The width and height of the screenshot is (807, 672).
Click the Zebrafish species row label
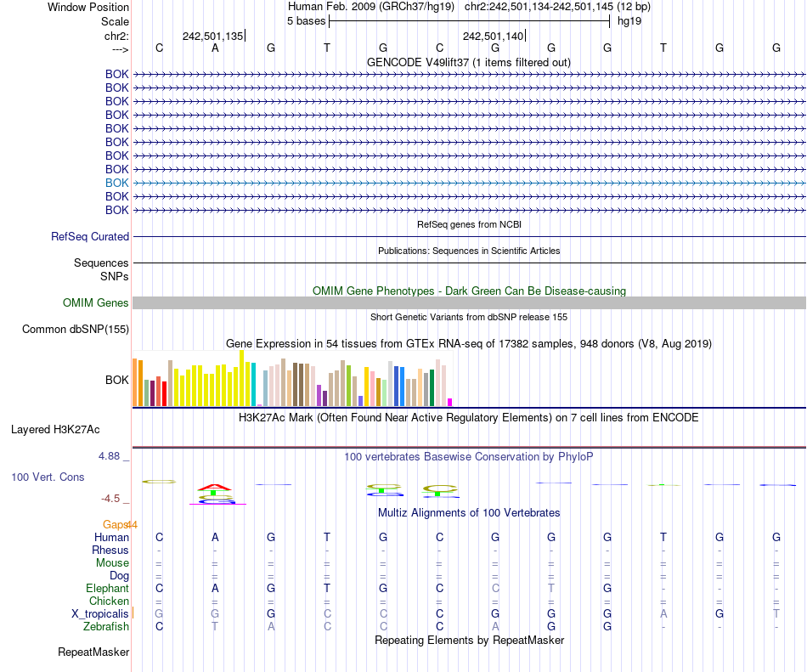[106, 627]
